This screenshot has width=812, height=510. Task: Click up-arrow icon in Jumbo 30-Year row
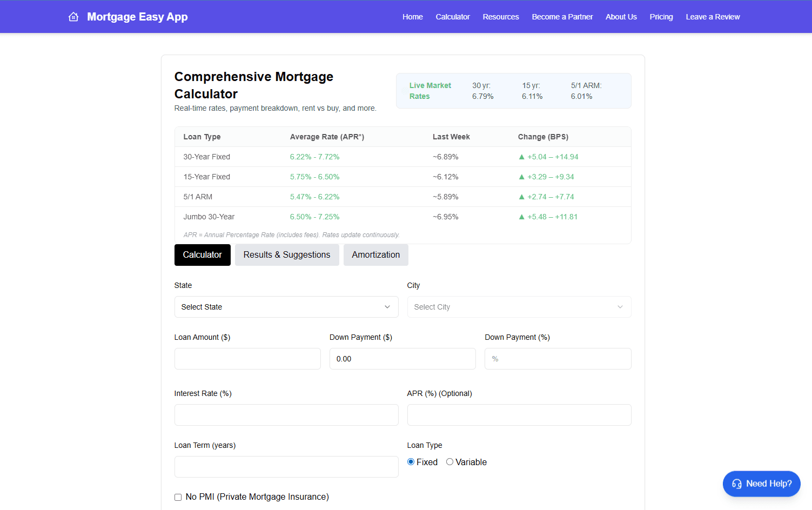click(x=521, y=217)
